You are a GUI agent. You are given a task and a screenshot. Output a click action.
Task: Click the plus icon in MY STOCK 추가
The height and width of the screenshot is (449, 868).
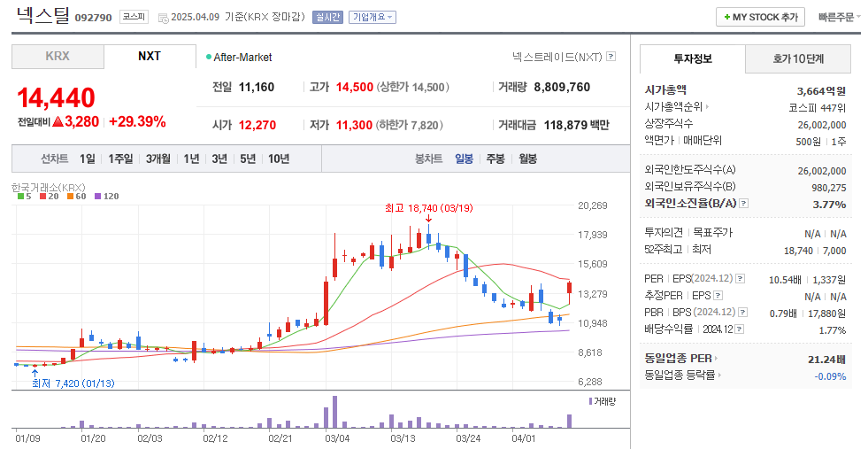[x=726, y=17]
